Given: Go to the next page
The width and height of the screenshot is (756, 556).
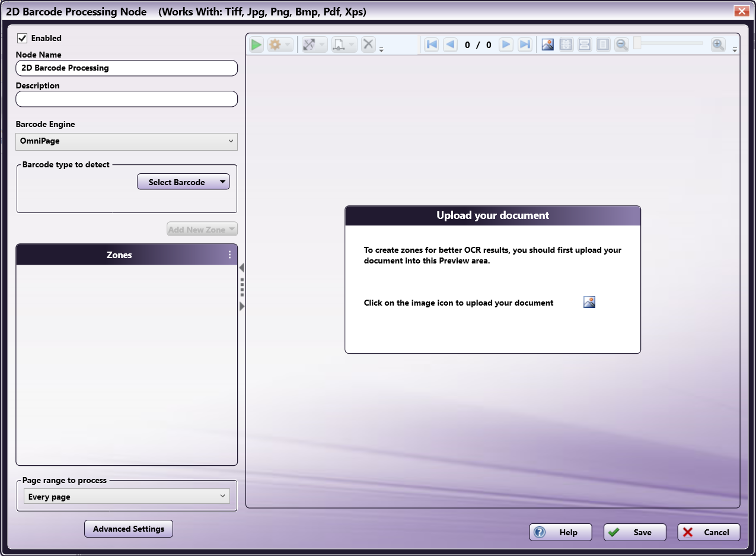Looking at the screenshot, I should point(506,45).
